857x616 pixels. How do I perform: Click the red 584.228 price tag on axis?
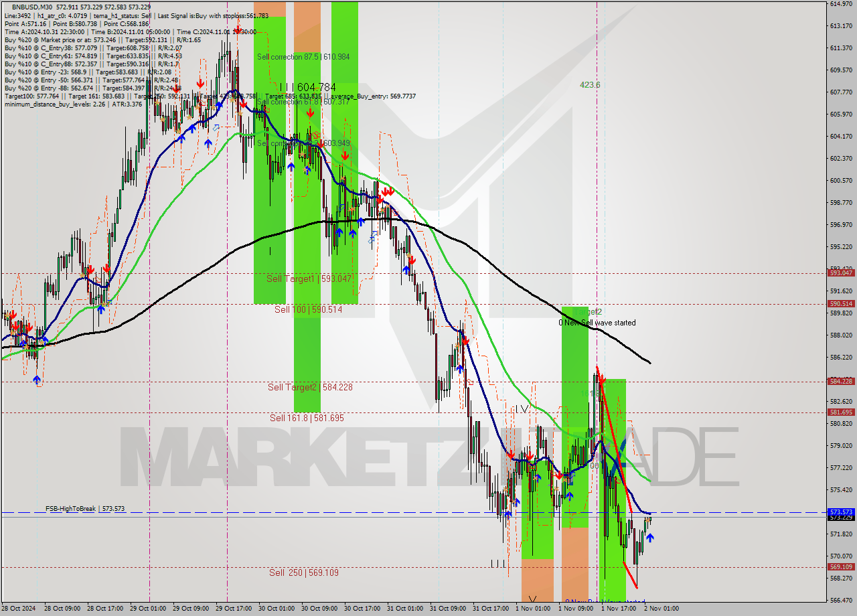[x=841, y=381]
